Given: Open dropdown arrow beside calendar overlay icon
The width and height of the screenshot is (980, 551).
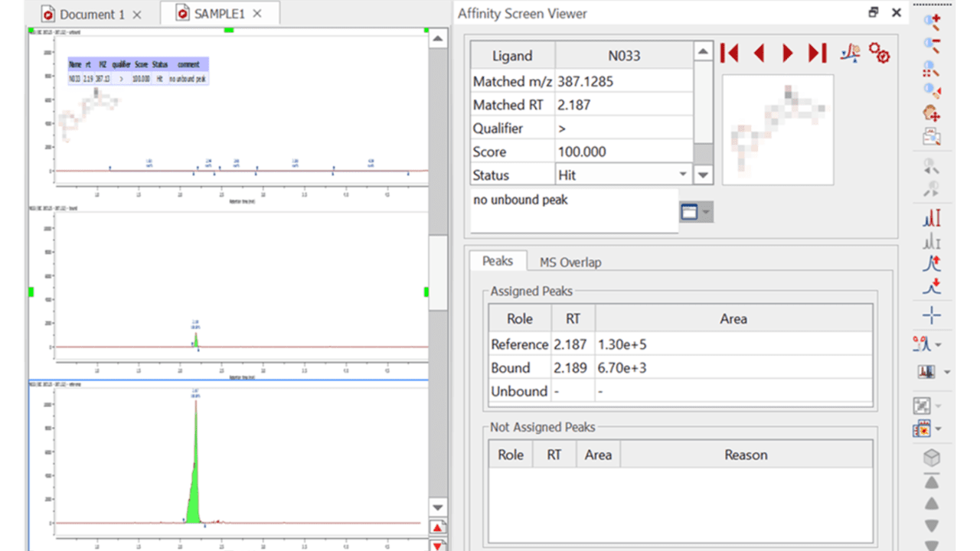Looking at the screenshot, I should 939,429.
